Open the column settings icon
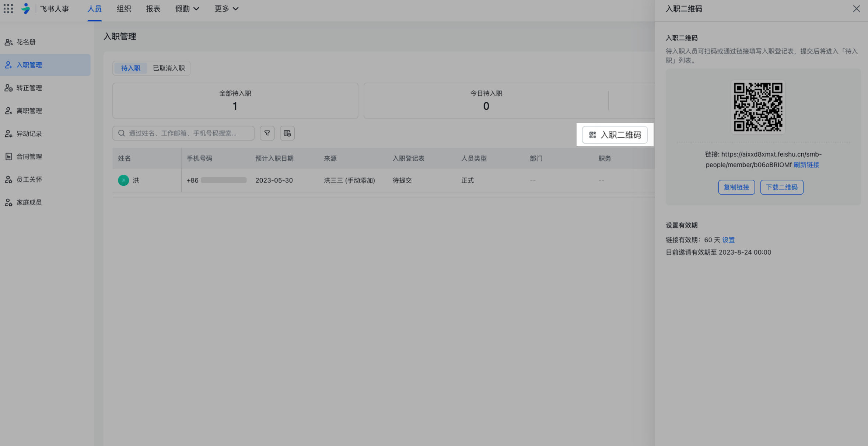 click(287, 133)
